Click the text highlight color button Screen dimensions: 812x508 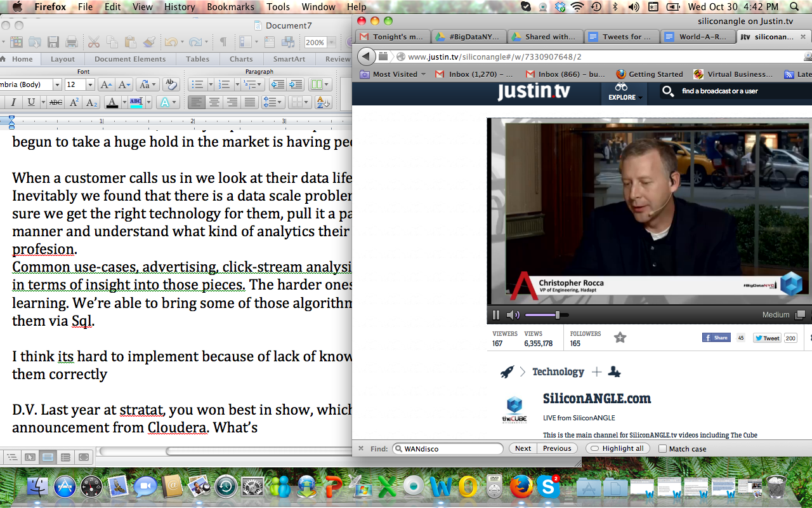click(136, 102)
